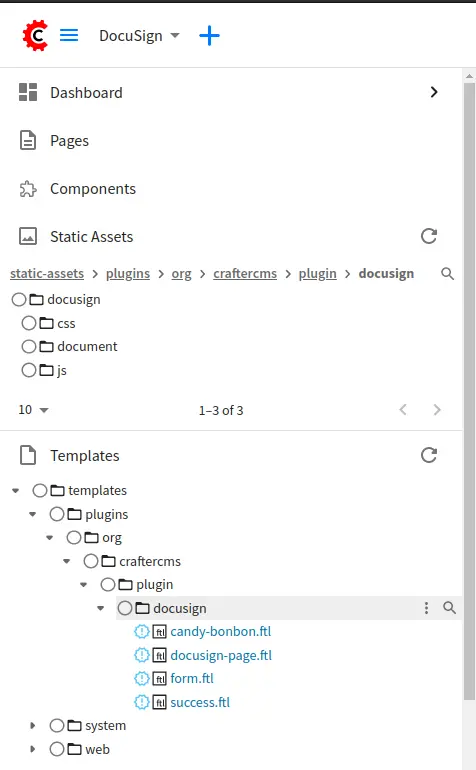476x770 pixels.
Task: Search within the static-assets docusign path
Action: pyautogui.click(x=447, y=274)
